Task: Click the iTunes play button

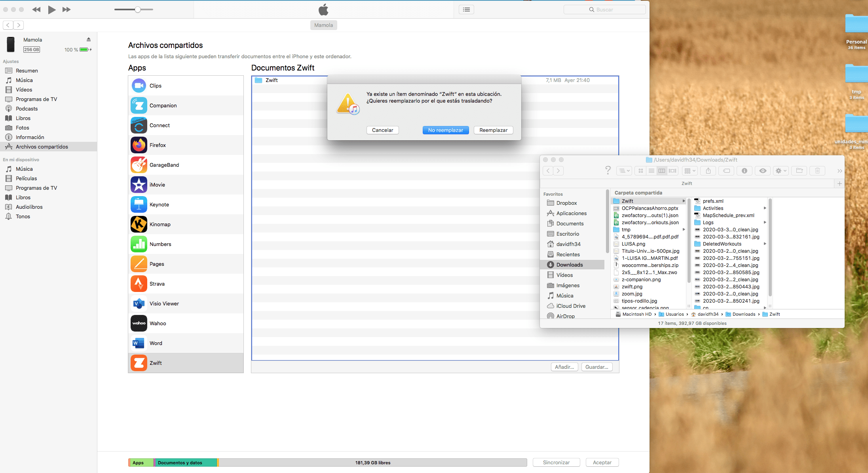Action: click(x=51, y=10)
